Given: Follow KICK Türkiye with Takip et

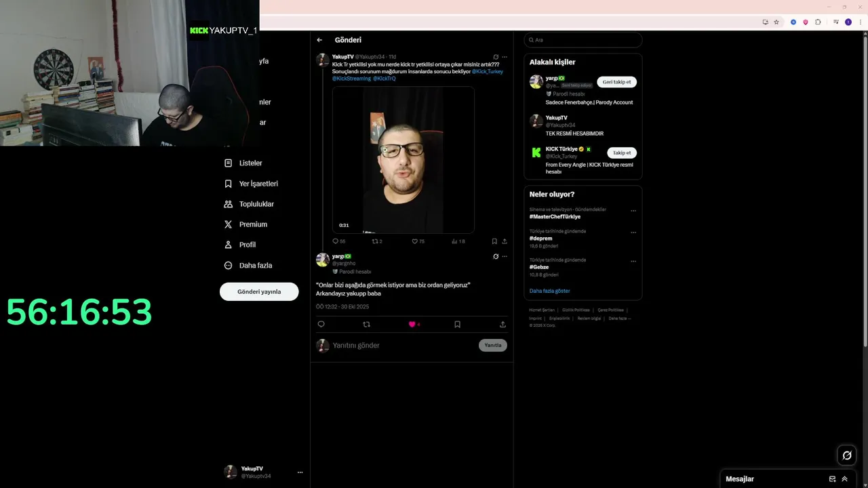Looking at the screenshot, I should tap(622, 152).
